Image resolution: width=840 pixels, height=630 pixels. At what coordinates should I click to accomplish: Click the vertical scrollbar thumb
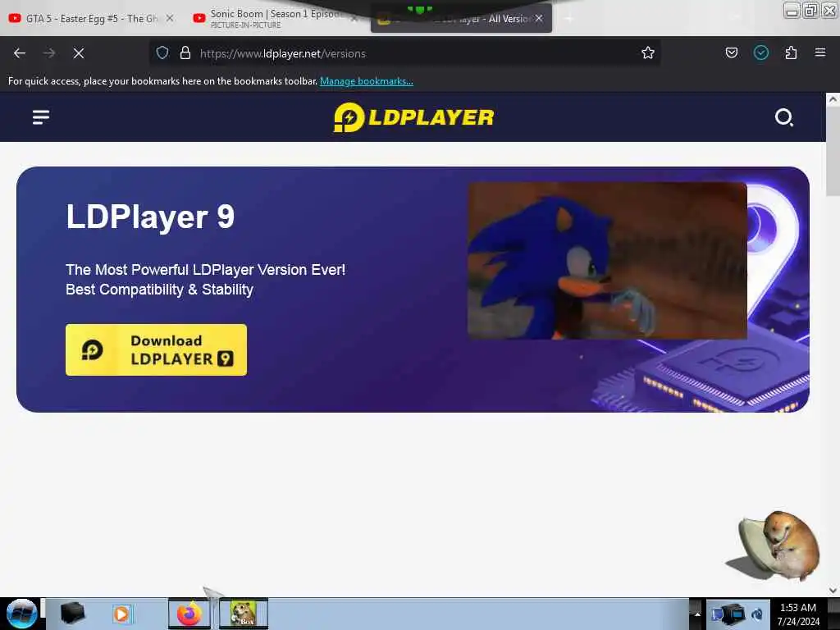click(833, 151)
